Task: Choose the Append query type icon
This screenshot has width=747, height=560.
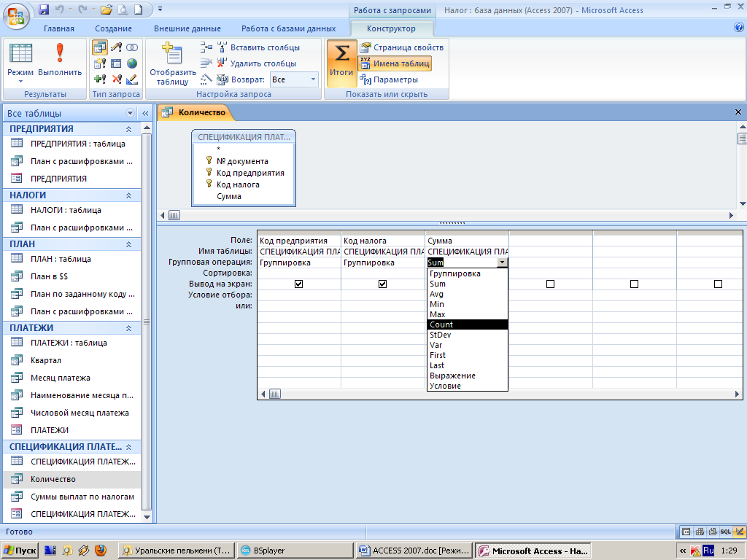Action: click(99, 79)
